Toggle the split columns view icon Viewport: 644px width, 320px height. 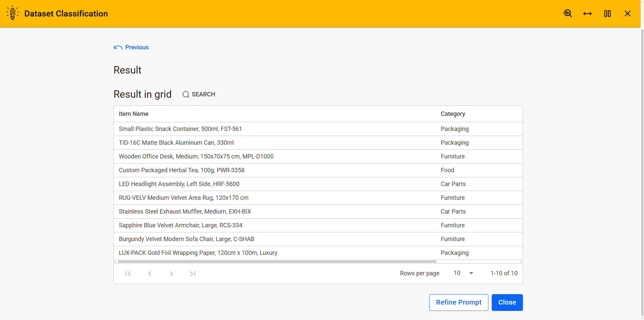coord(607,13)
